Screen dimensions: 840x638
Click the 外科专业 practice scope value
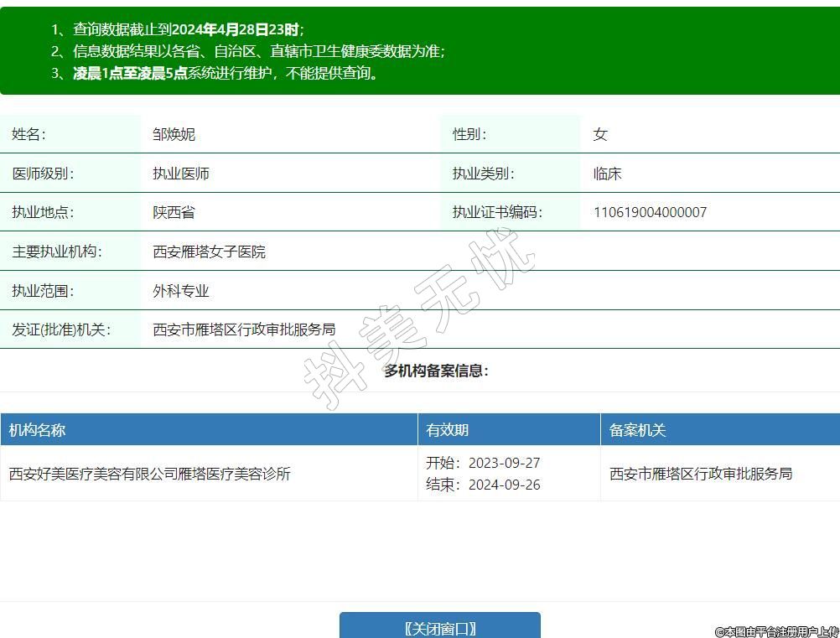click(181, 291)
